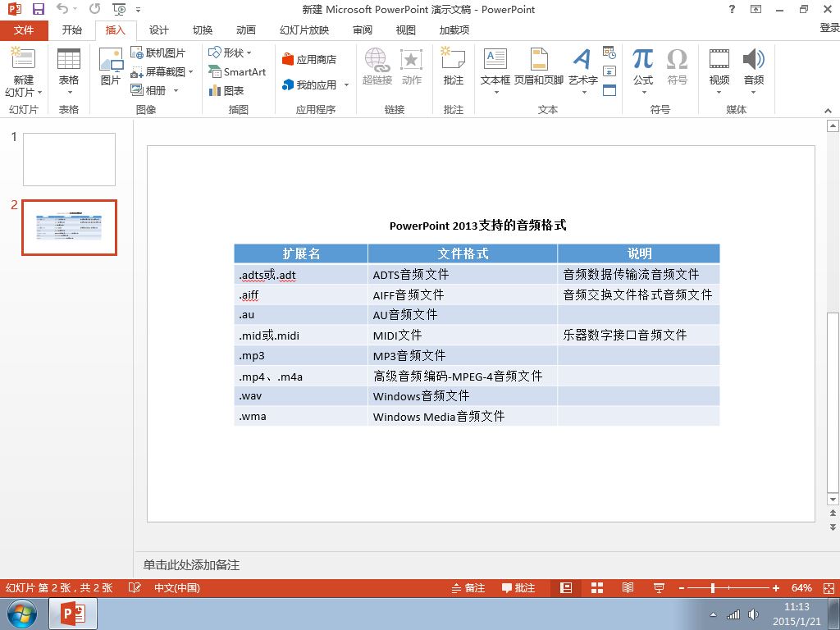Switch to normal view in status bar
The image size is (840, 630).
566,587
